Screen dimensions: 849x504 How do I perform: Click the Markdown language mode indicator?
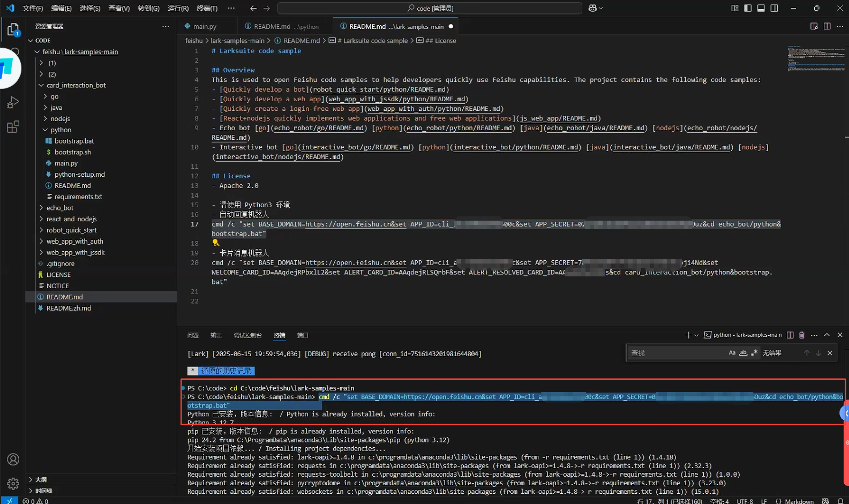(x=799, y=501)
